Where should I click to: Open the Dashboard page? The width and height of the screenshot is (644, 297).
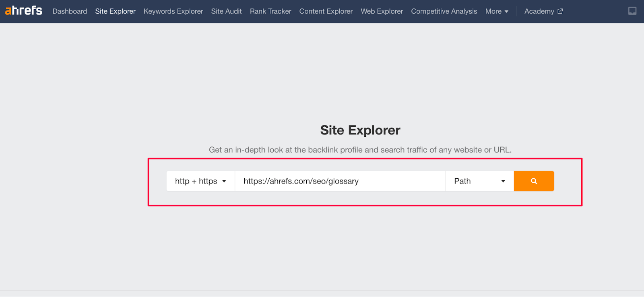[70, 11]
